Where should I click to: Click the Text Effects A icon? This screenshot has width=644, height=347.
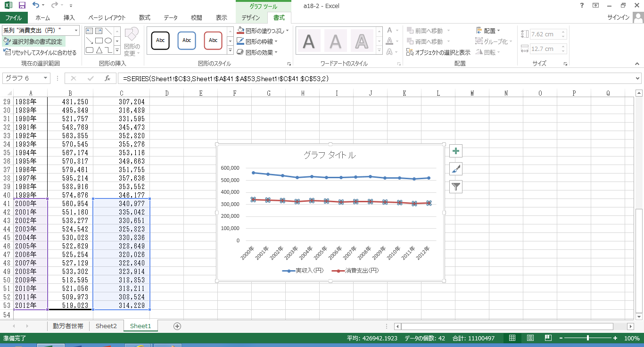coord(389,52)
